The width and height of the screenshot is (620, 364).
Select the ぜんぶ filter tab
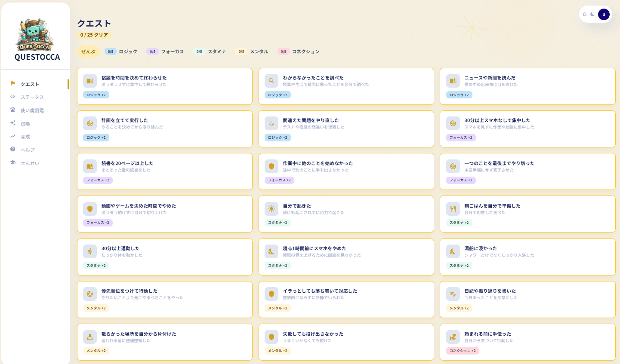88,52
